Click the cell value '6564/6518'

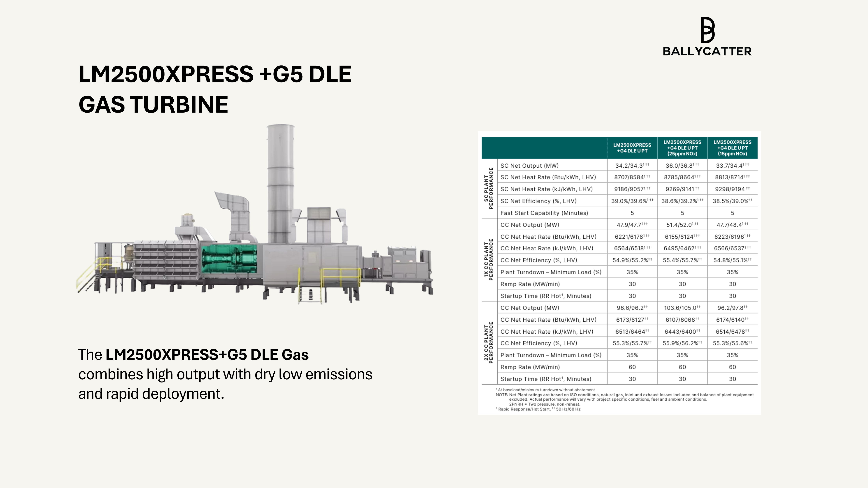tap(632, 248)
